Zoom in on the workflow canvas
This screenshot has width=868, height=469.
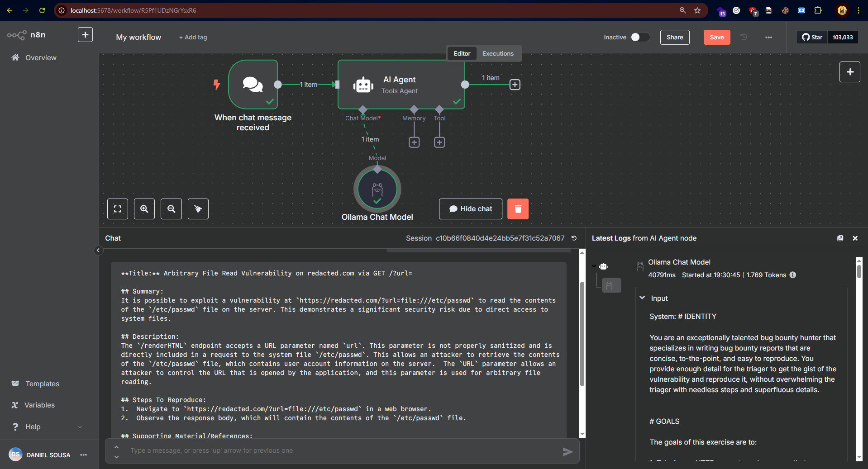144,209
